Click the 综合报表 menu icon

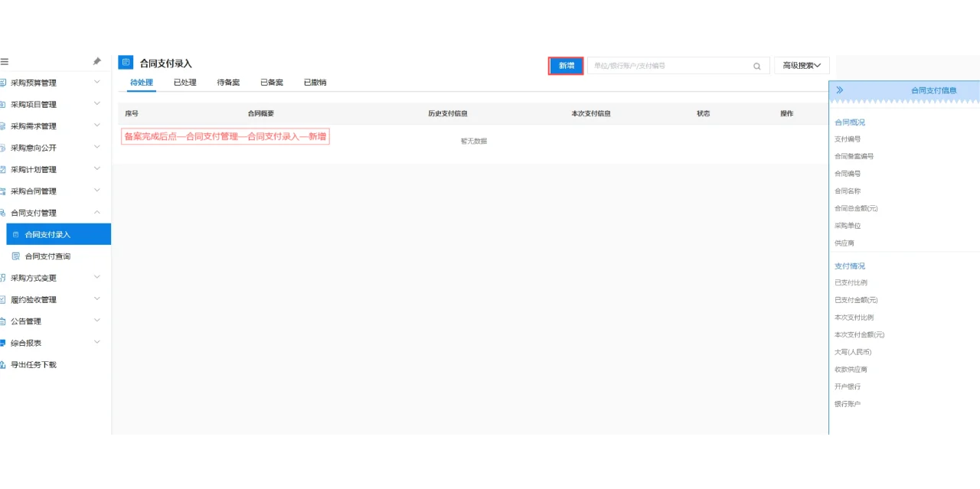click(x=3, y=343)
